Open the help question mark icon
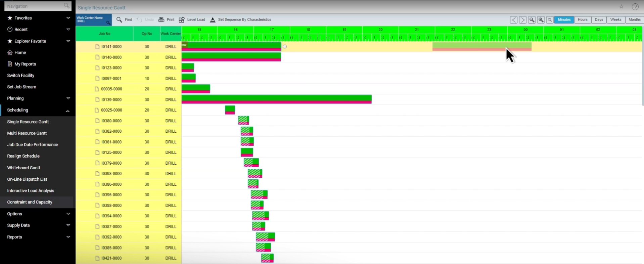This screenshot has height=264, width=644. [x=635, y=7]
